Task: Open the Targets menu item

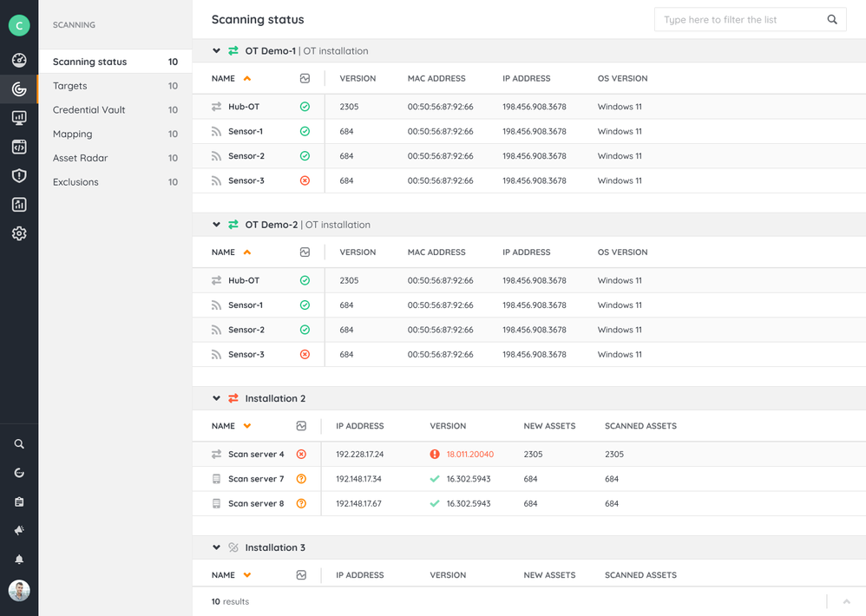Action: point(70,86)
